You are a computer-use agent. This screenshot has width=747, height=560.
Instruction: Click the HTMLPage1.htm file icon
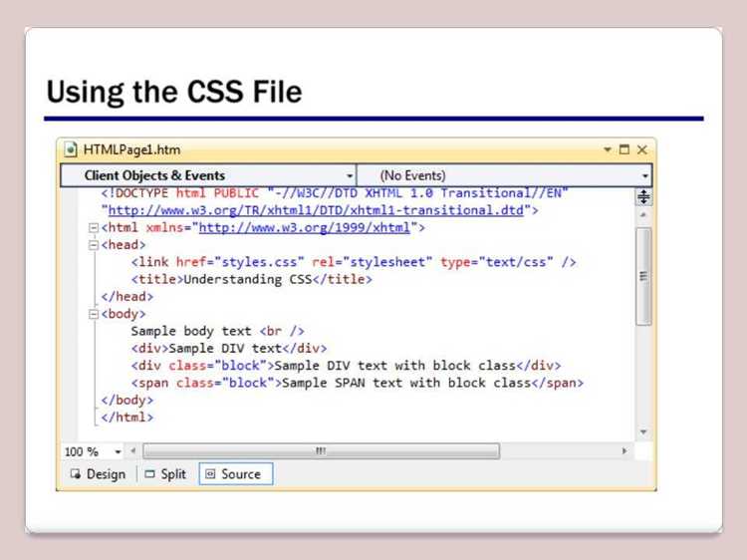71,149
